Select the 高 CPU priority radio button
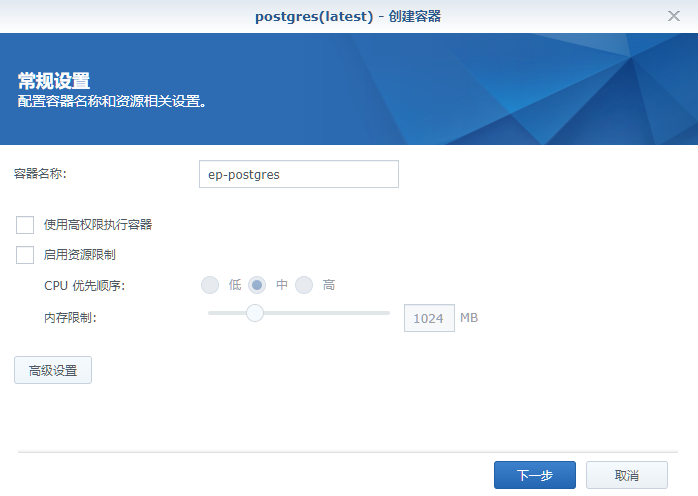This screenshot has width=698, height=496. pyautogui.click(x=304, y=285)
